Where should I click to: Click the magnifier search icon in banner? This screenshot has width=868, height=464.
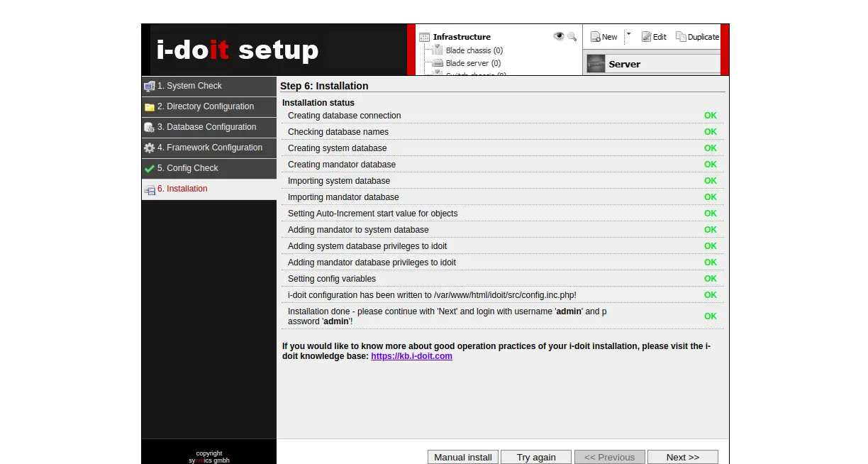(572, 36)
